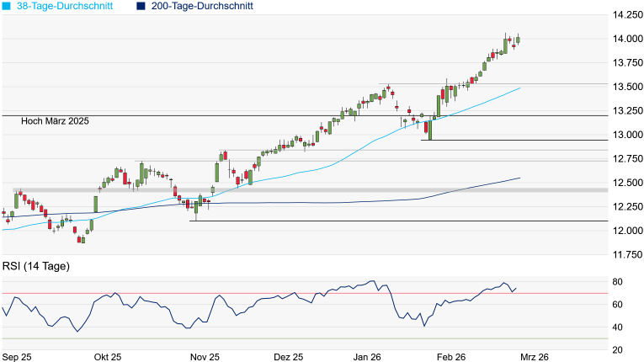Select the 200-Tage-Durchschnitt legend label
The height and width of the screenshot is (362, 644).
pos(200,6)
